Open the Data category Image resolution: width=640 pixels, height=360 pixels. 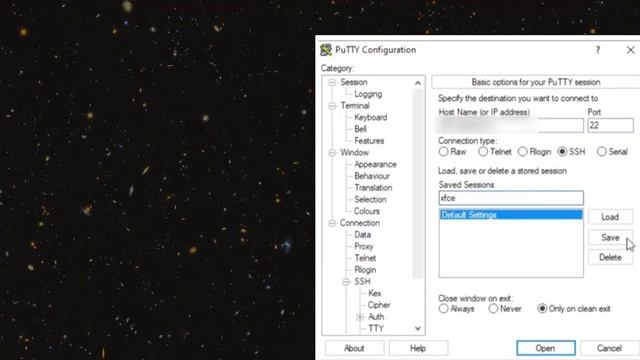pyautogui.click(x=362, y=235)
